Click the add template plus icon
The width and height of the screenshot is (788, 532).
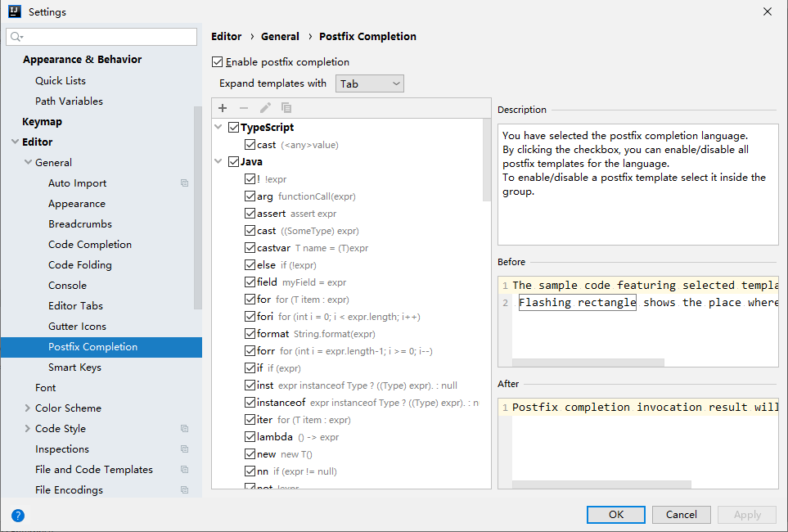(x=223, y=108)
